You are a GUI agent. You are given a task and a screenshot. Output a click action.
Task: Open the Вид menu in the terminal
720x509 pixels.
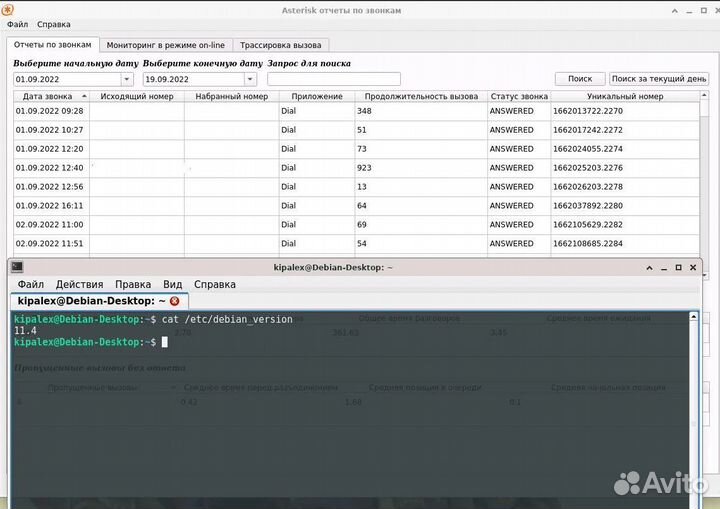[x=172, y=285]
